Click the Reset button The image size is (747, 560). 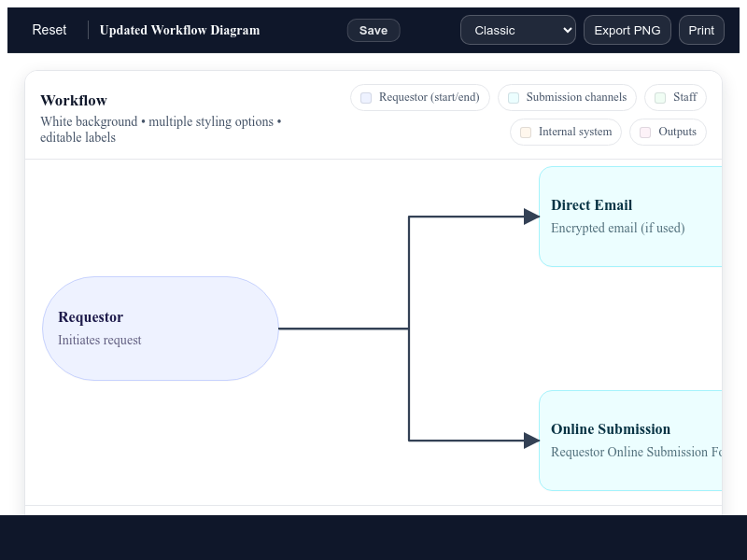(x=49, y=30)
